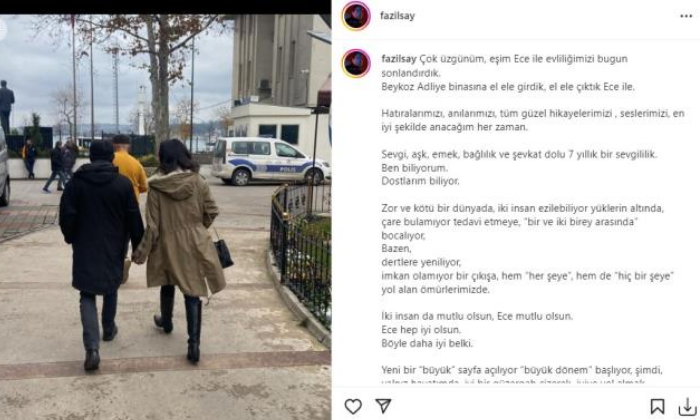
Task: Share the post via paper plane icon
Action: 383,406
